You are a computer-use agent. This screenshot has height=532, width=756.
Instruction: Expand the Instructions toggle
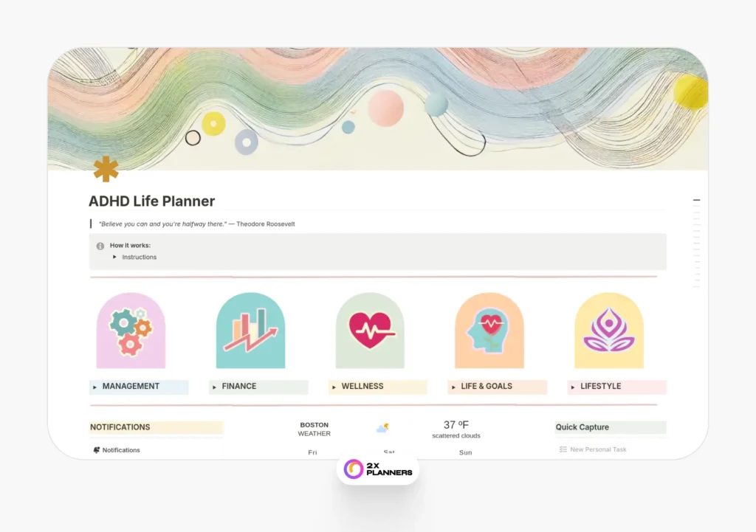point(114,257)
